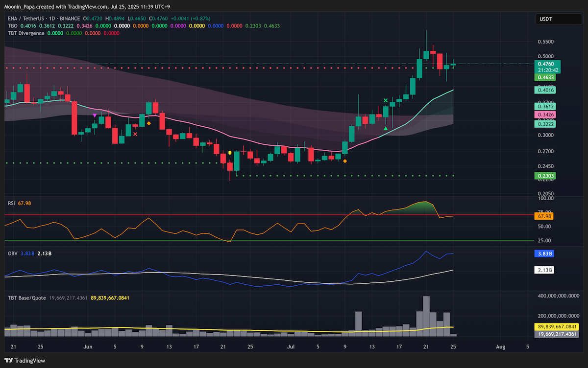Screen dimensions: 588x368
Task: Click the orange diamond near June 10
Action: (x=148, y=123)
